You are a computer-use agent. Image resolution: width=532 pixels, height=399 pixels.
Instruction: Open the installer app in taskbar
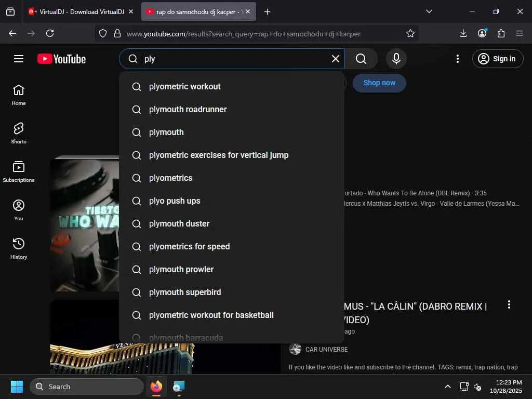179,387
